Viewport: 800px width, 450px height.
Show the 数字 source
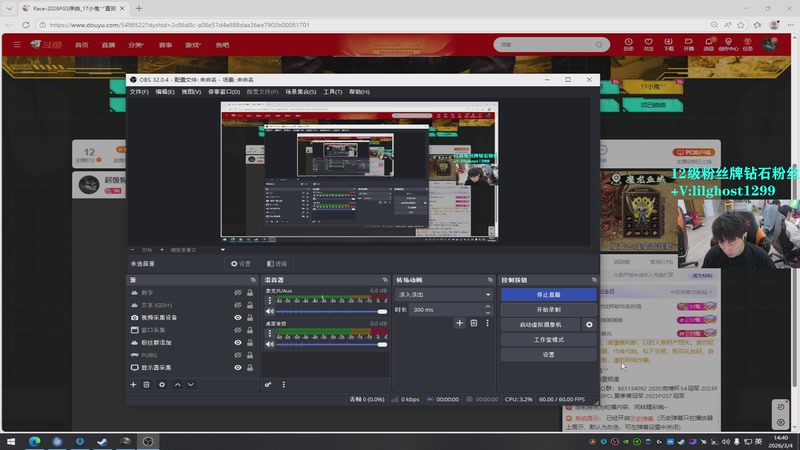click(x=238, y=293)
